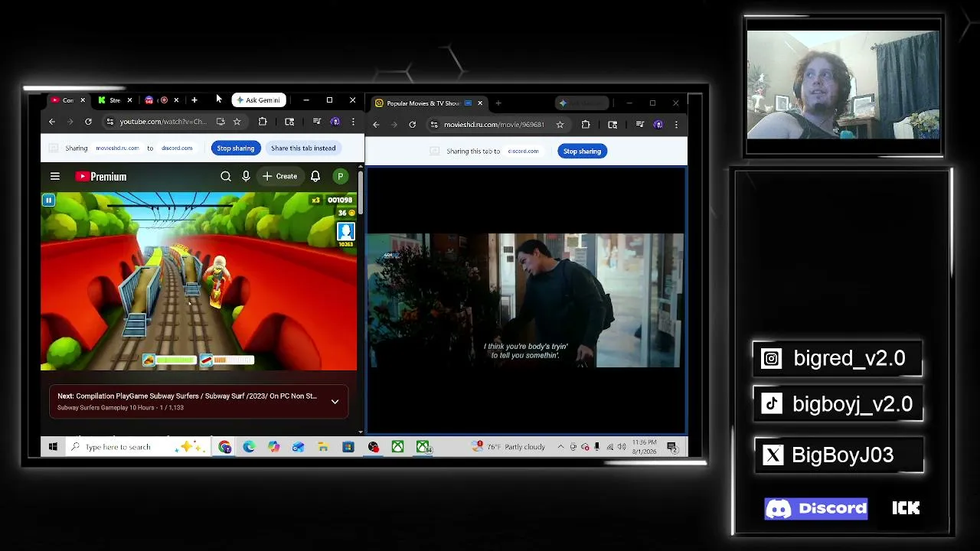The image size is (980, 551).
Task: Click the install app icon in YouTube address bar
Action: point(220,122)
